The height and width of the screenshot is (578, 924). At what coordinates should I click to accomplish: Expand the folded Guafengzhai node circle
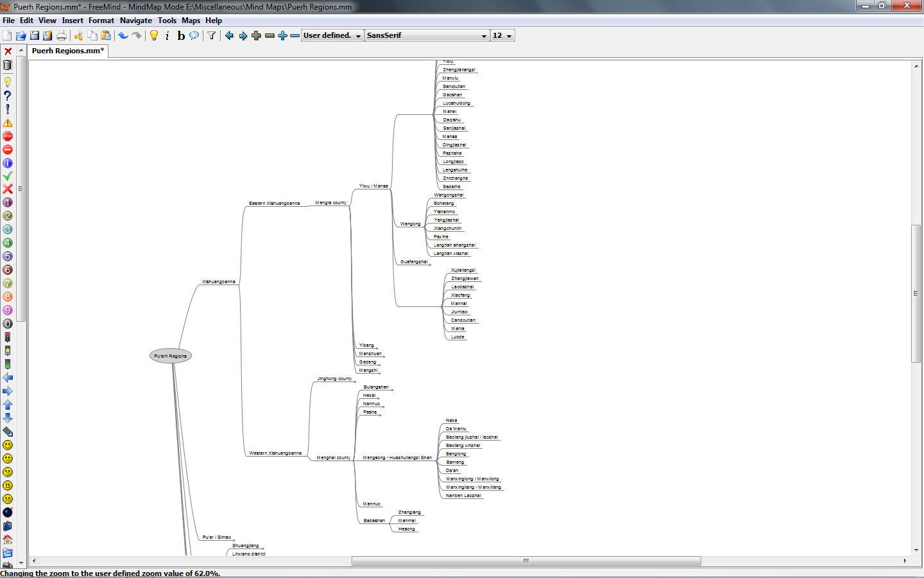click(430, 264)
